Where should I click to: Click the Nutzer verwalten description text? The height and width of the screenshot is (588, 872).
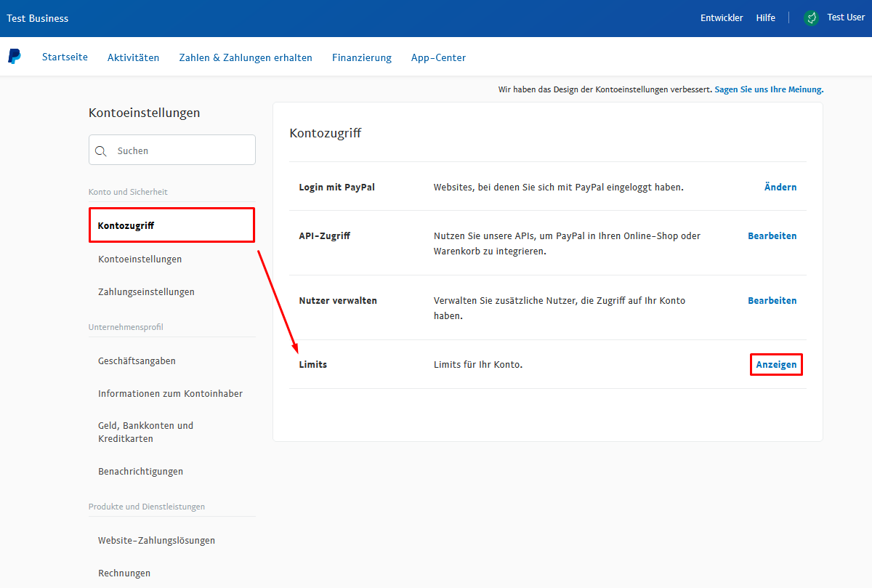[x=560, y=308]
